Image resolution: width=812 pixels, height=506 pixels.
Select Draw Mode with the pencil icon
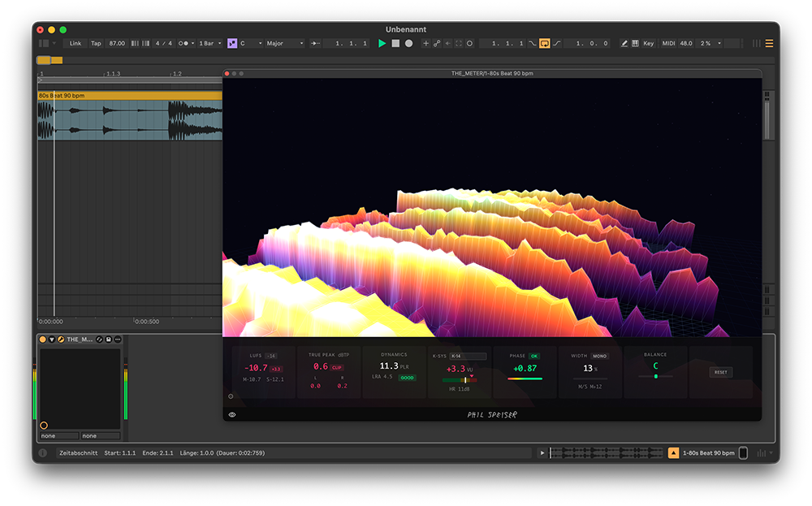624,43
